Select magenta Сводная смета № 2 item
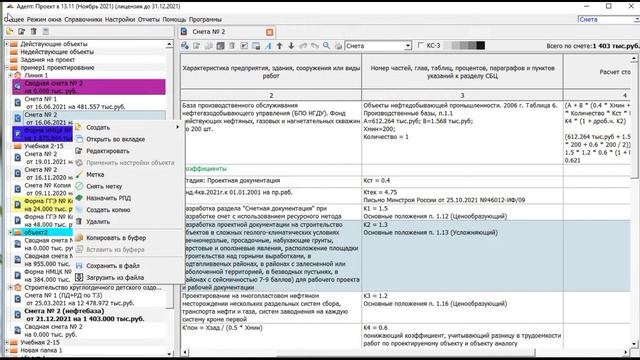The image size is (640, 360). [x=89, y=87]
